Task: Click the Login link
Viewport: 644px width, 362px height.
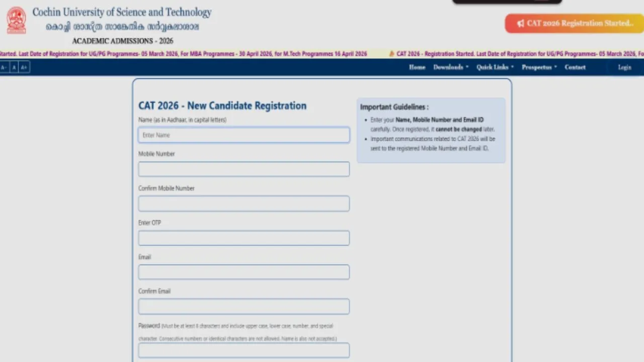Action: pyautogui.click(x=624, y=67)
